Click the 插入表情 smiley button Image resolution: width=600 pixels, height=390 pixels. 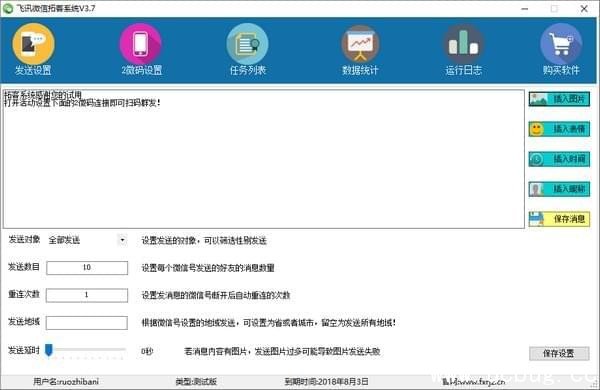[559, 129]
